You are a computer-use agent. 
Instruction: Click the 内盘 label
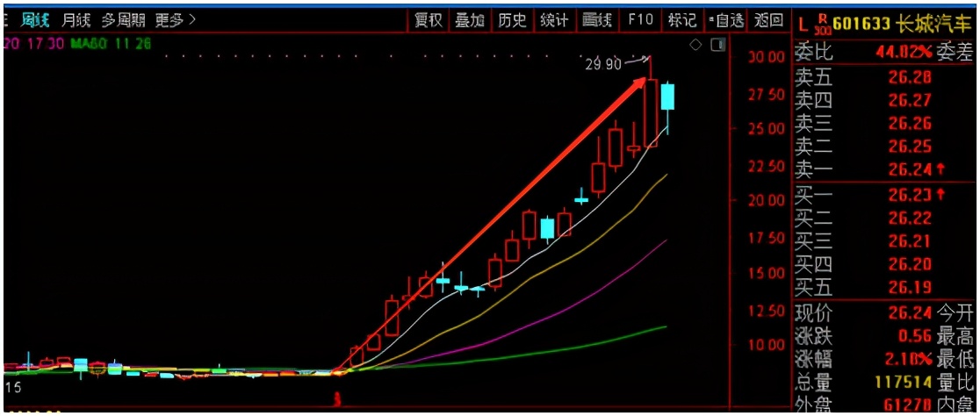955,405
